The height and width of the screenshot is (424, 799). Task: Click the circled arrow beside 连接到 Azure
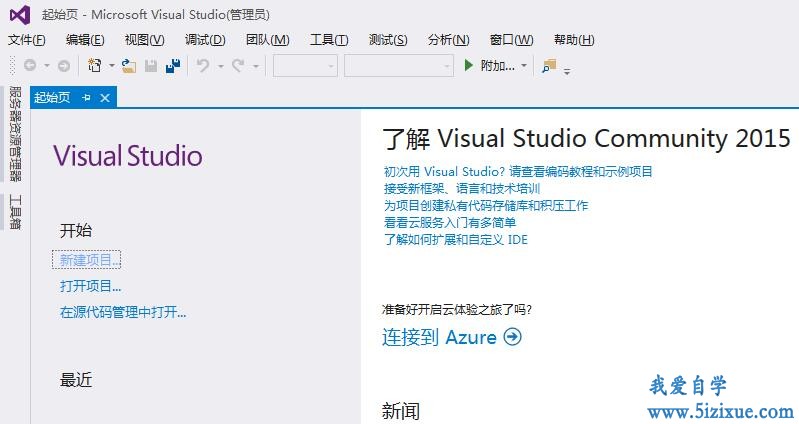pyautogui.click(x=513, y=336)
